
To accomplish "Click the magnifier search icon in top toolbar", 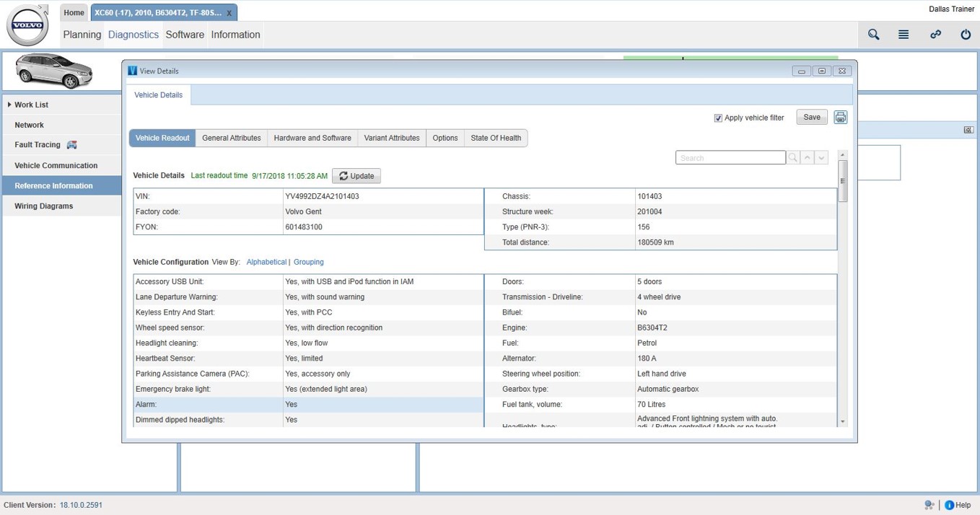I will point(873,35).
